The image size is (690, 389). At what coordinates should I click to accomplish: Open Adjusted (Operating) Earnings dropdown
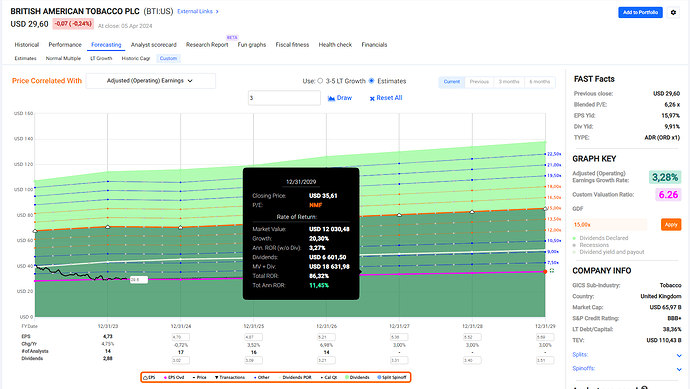click(x=150, y=81)
